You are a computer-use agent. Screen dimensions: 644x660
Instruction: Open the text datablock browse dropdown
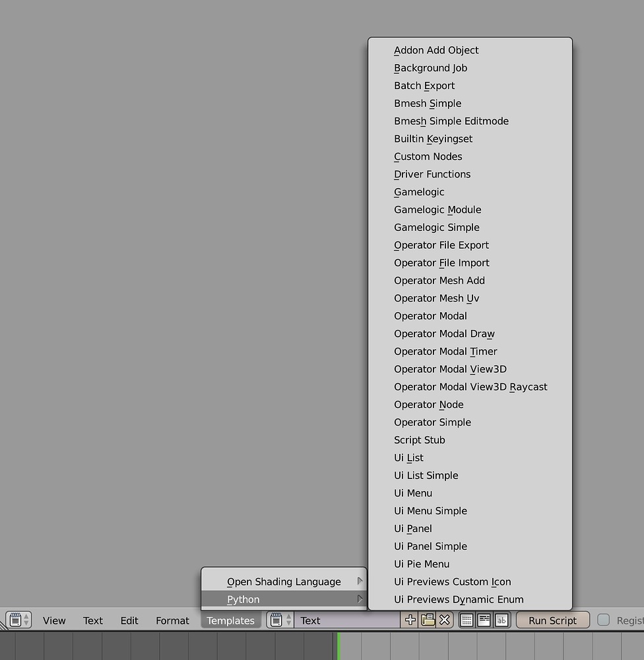(280, 620)
